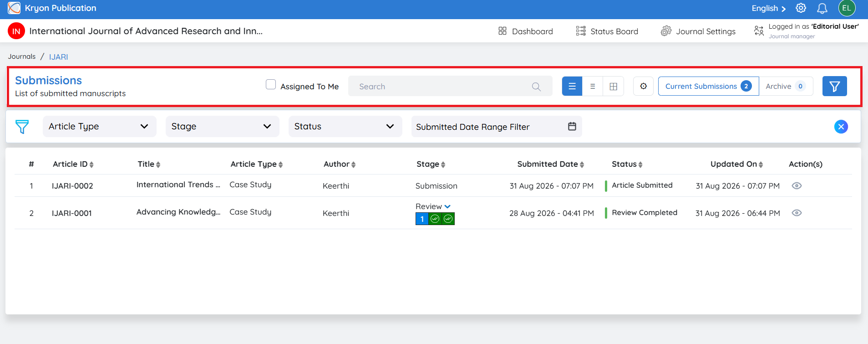Switch to the Archive tab
Image resolution: width=868 pixels, height=344 pixels.
pos(786,86)
